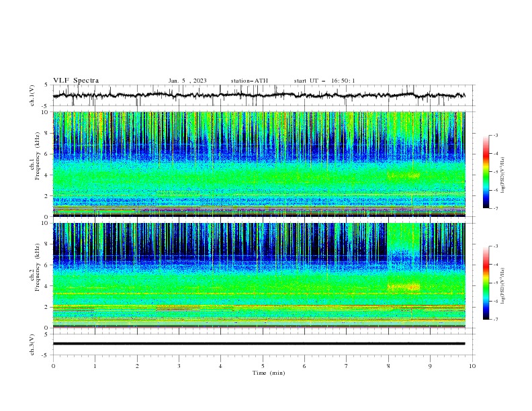Click the 'station=ATH' label

click(x=249, y=81)
